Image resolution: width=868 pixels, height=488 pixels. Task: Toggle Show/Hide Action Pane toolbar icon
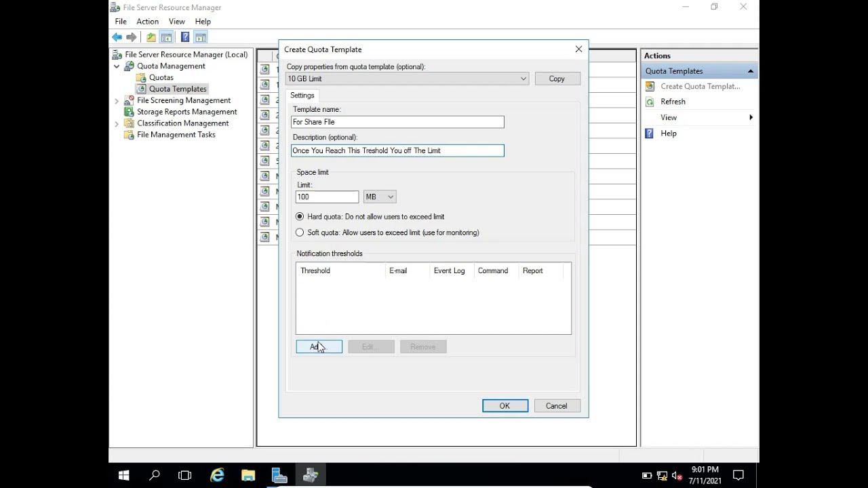tap(200, 37)
